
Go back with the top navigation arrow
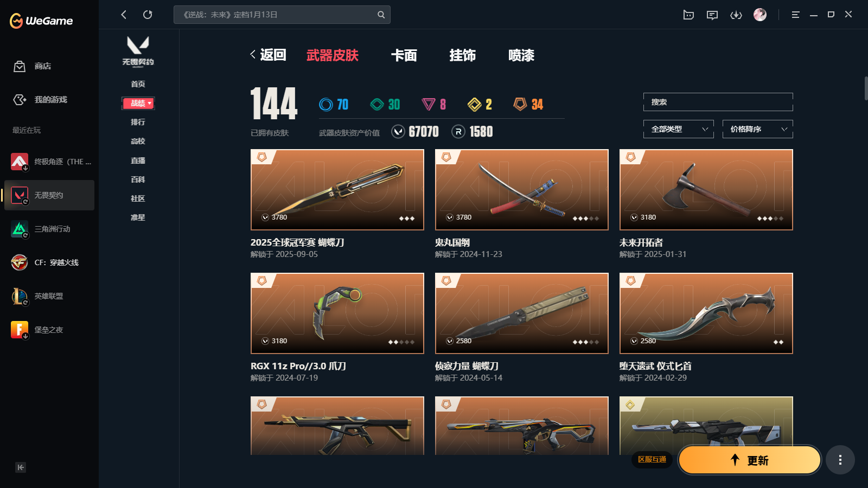point(124,15)
